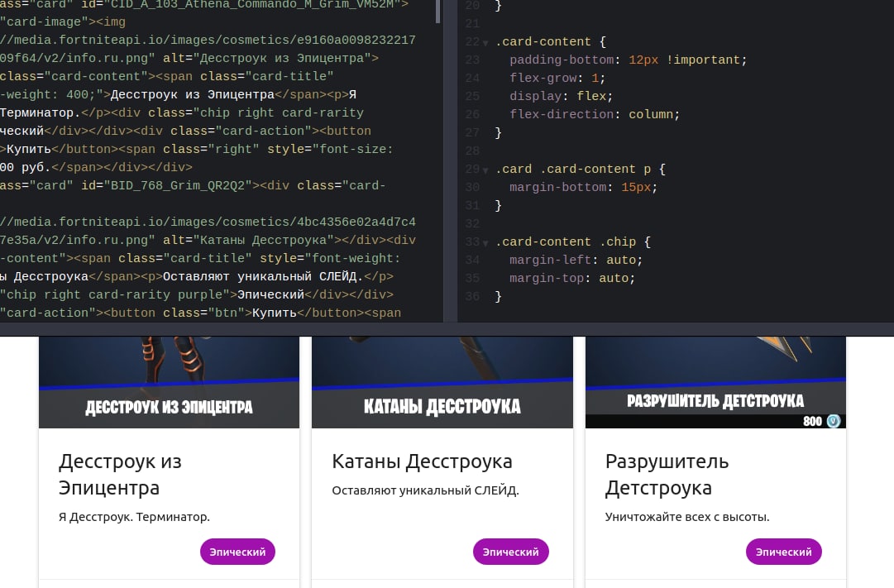Click '00 руб.' span text in HTML editor

click(x=25, y=168)
